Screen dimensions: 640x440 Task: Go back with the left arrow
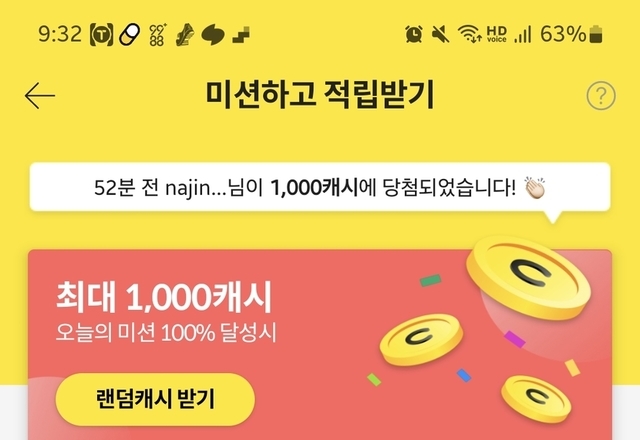pos(40,96)
